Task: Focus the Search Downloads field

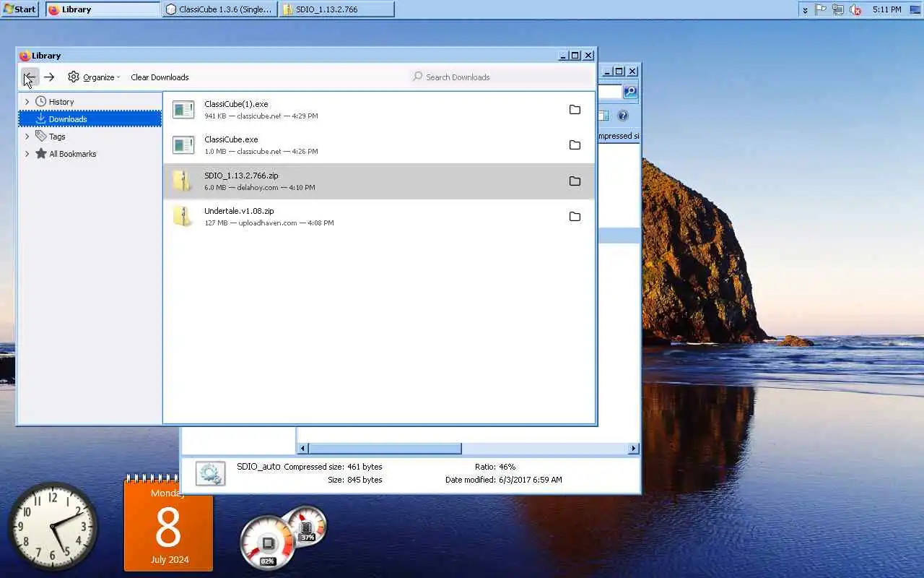Action: (x=501, y=77)
